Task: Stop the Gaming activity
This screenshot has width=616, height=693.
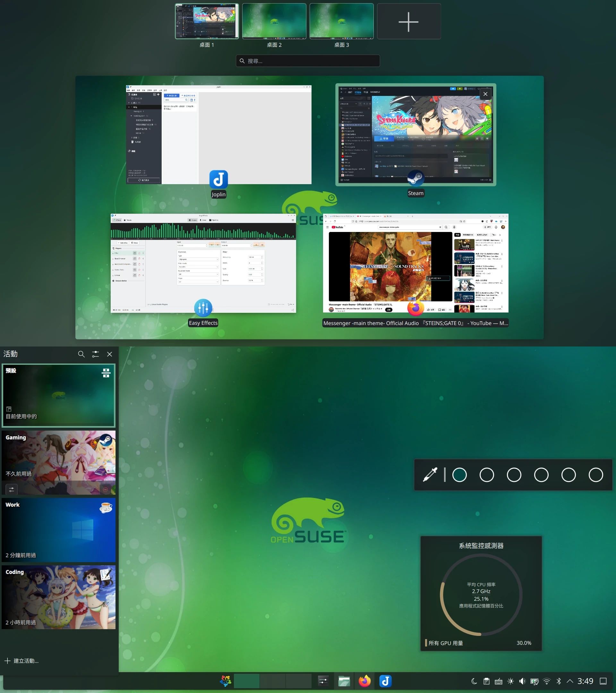Action: click(x=105, y=489)
